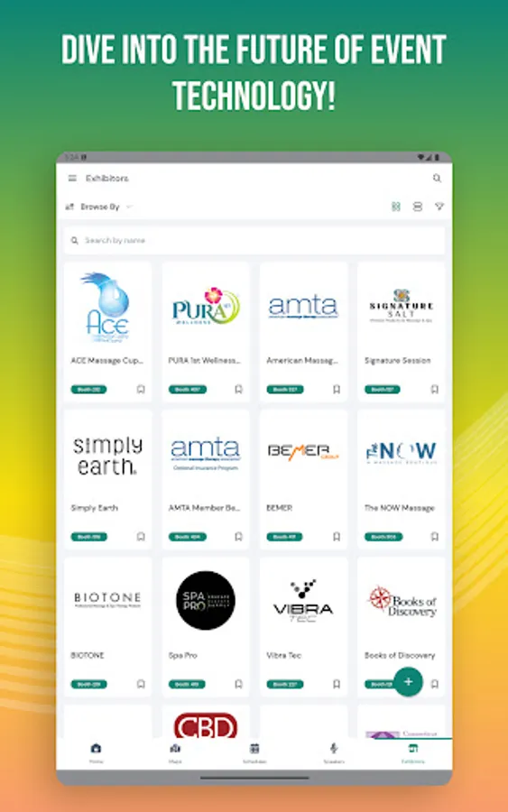Open the simply earth logo

pos(107,456)
